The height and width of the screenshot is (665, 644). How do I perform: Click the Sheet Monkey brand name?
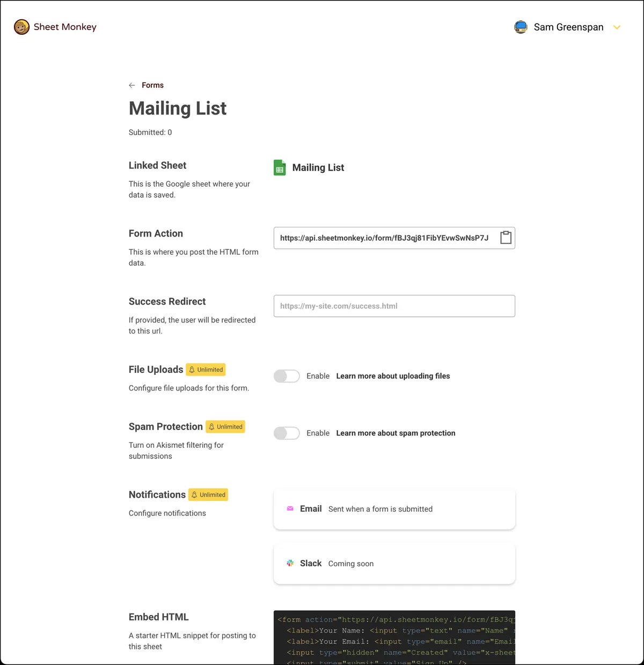[x=65, y=27]
